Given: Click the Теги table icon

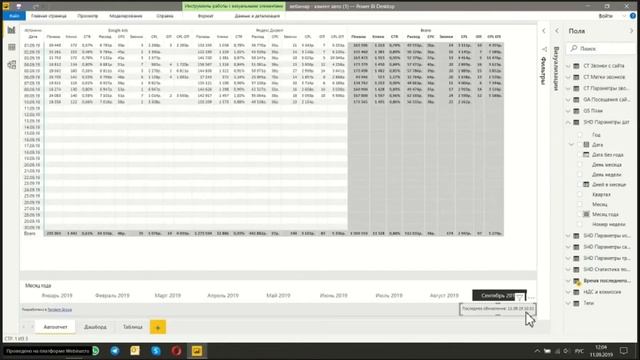Looking at the screenshot, I should (576, 304).
